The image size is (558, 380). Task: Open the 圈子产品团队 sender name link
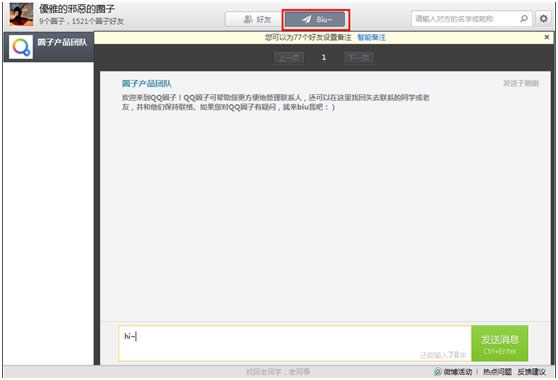(x=147, y=84)
